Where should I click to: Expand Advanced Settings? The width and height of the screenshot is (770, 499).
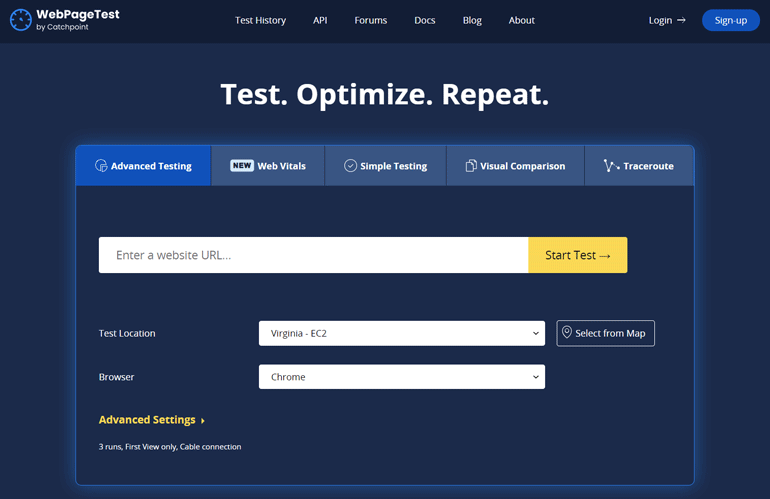click(152, 420)
